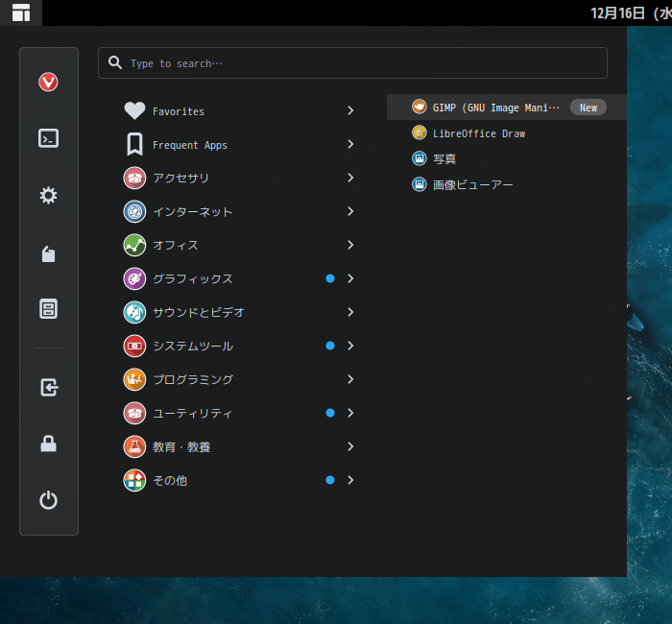This screenshot has width=672, height=624.
Task: Click the log out icon in sidebar
Action: click(49, 388)
